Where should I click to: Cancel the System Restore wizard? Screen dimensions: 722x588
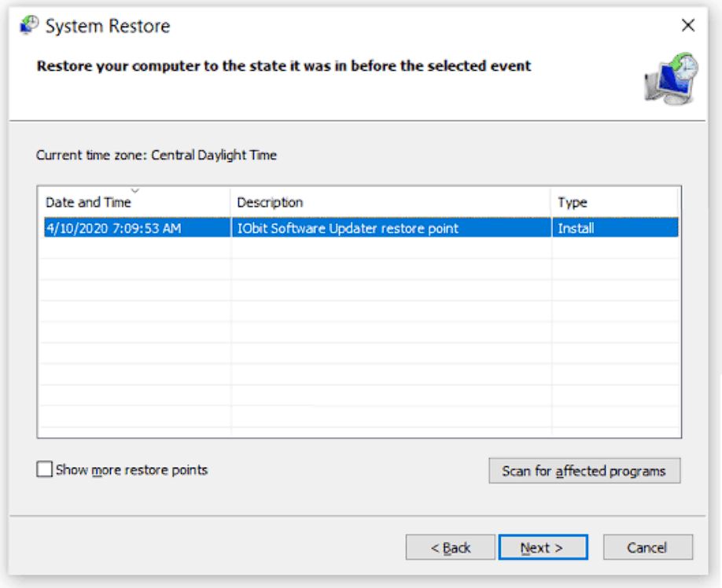click(648, 547)
